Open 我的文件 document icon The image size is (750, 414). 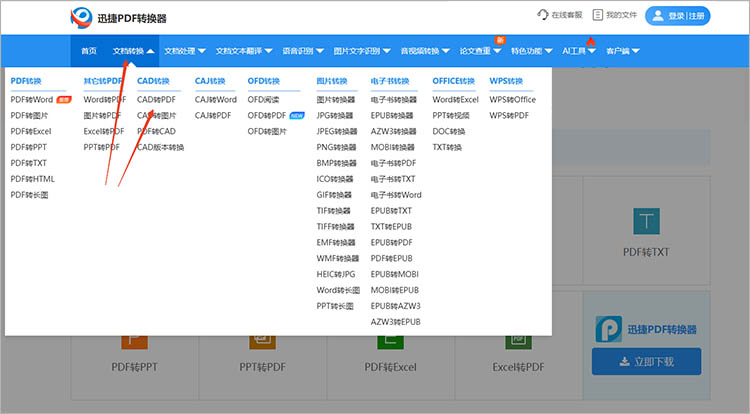(597, 15)
